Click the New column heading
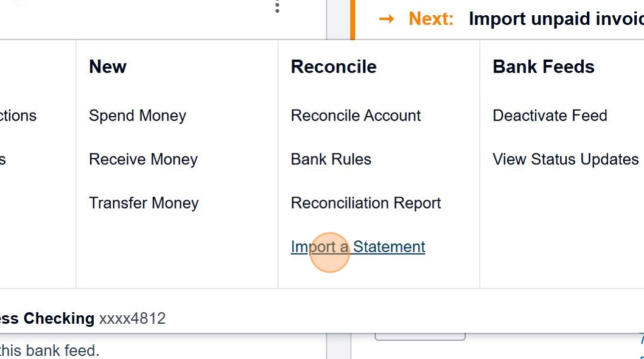 pyautogui.click(x=108, y=67)
